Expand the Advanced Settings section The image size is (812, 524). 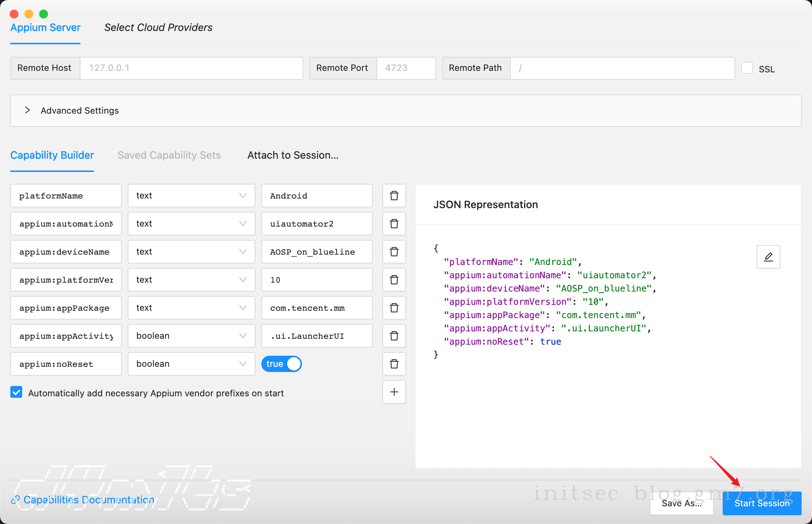point(79,111)
